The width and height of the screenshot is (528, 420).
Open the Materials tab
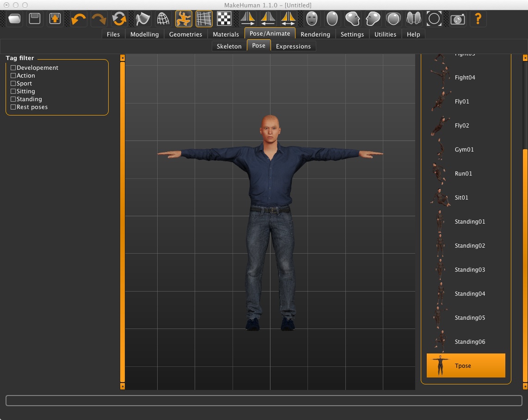pyautogui.click(x=226, y=34)
